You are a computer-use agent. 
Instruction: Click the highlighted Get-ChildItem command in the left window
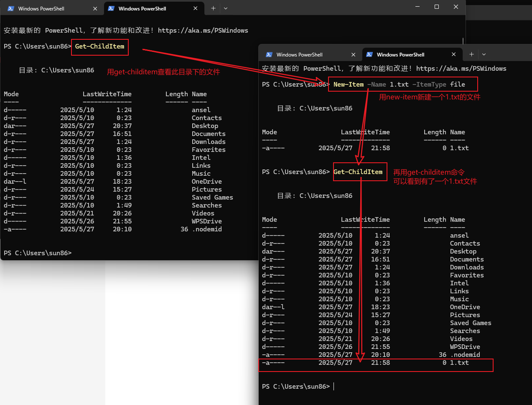pyautogui.click(x=99, y=46)
